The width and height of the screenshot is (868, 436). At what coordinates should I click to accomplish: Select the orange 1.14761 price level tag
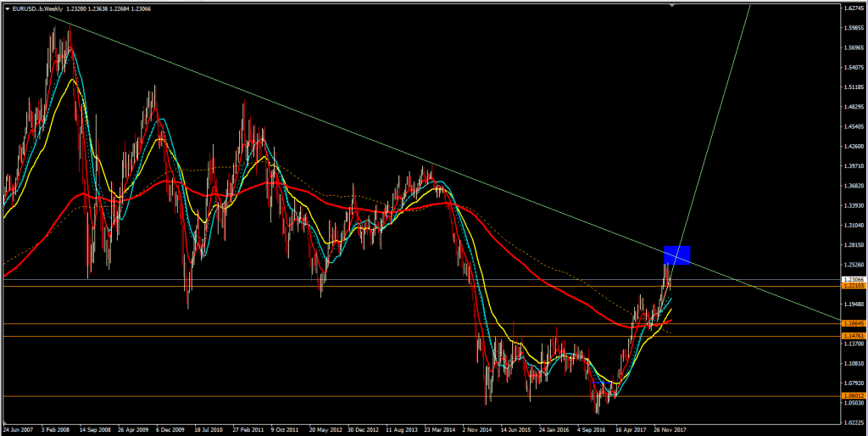852,336
